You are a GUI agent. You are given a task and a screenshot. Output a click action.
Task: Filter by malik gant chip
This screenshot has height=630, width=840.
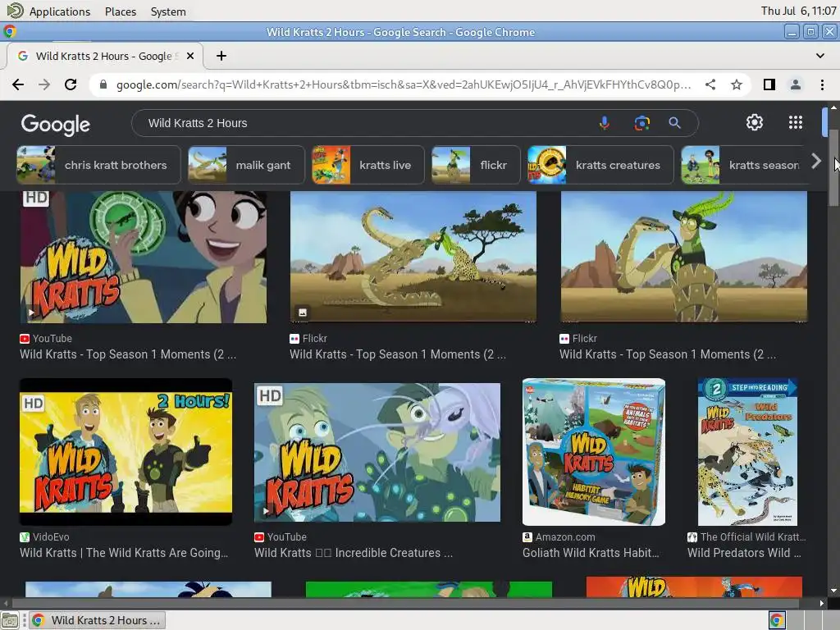pos(246,165)
